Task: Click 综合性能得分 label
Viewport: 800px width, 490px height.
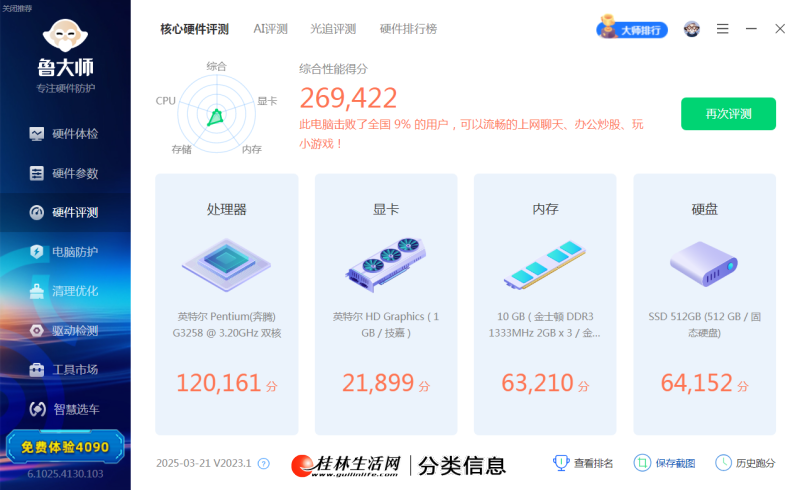Action: 333,69
